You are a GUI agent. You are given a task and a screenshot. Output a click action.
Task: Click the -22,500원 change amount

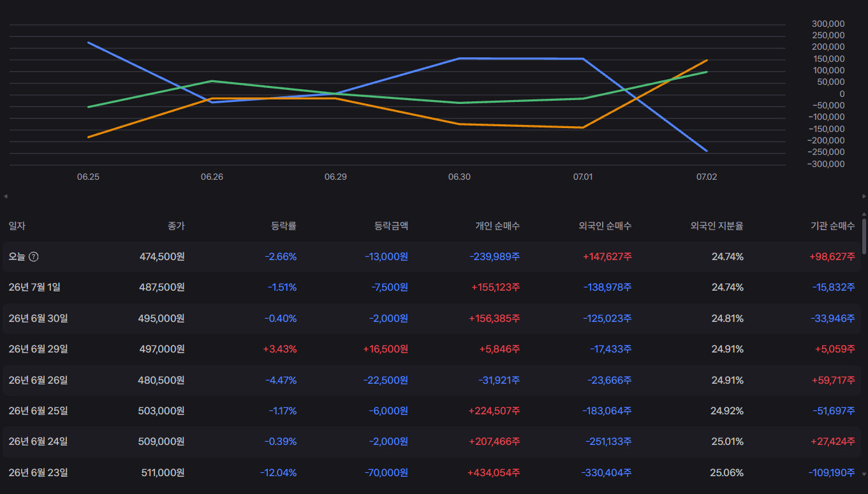[x=386, y=380]
